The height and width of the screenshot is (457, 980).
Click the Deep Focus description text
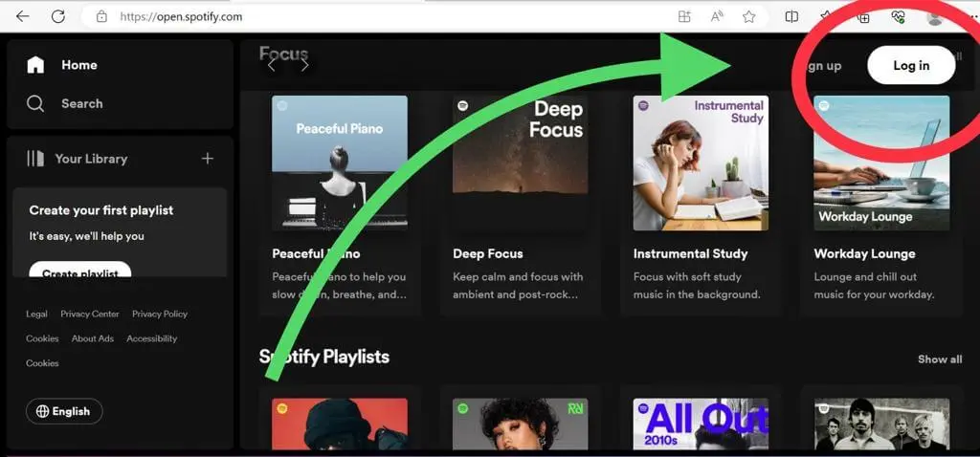(518, 285)
